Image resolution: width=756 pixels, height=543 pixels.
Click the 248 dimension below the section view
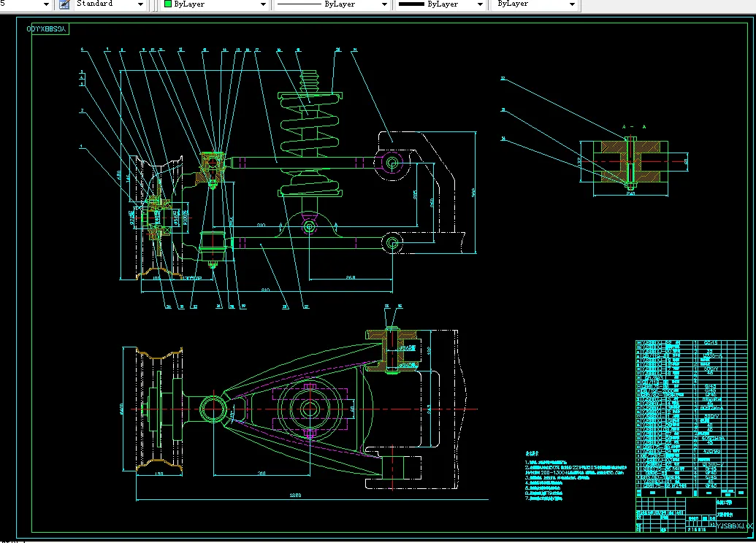pos(630,193)
